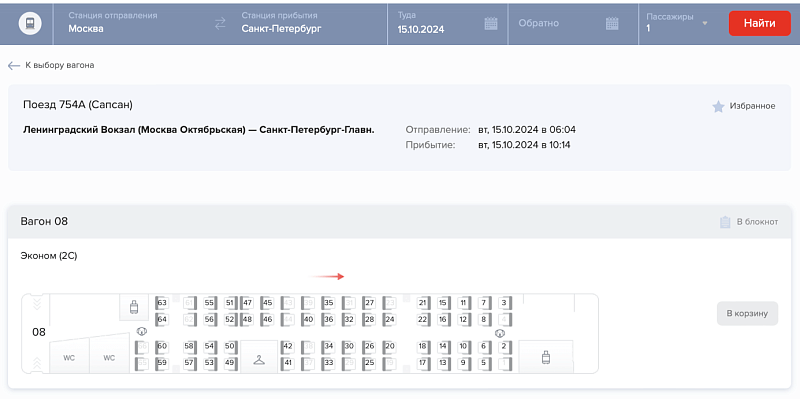Click the coat hanger wardrobe icon
800x399 pixels.
(259, 360)
